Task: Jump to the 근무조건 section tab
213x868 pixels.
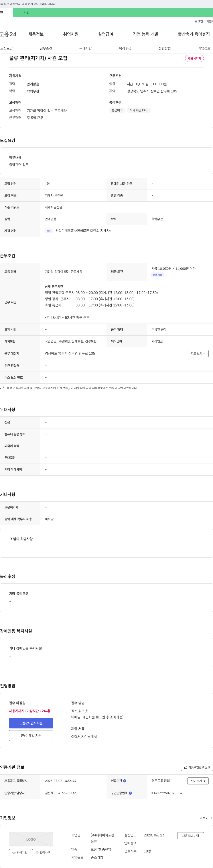Action: (x=46, y=48)
